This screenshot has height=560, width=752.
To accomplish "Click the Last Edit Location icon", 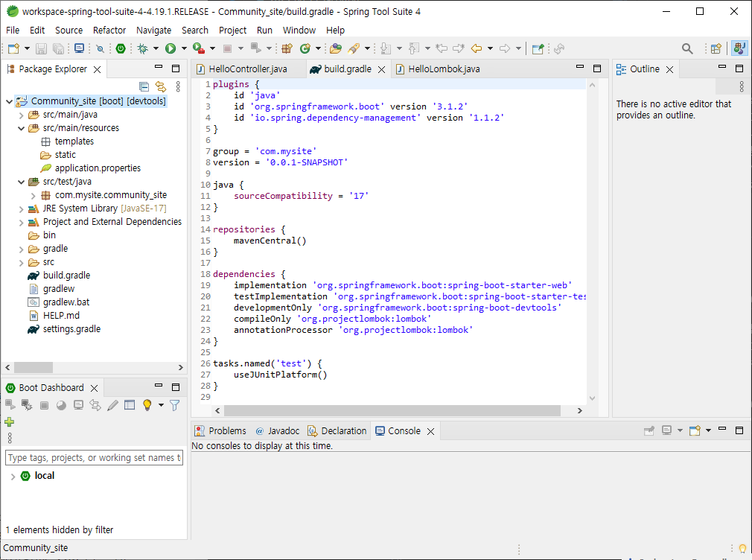I will coord(442,48).
